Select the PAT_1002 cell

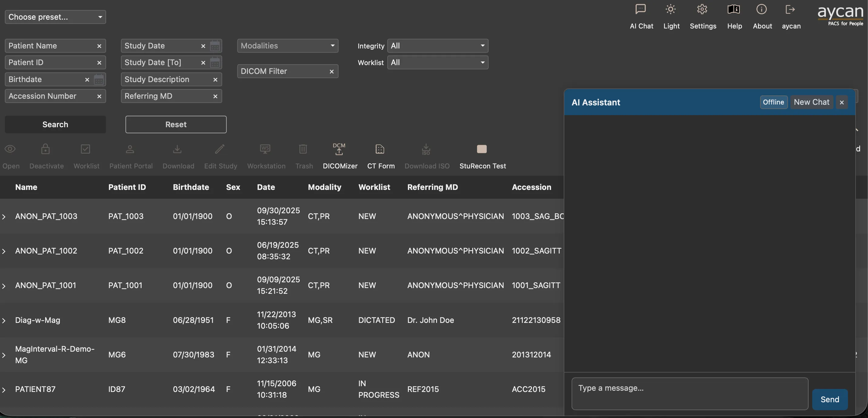coord(126,251)
